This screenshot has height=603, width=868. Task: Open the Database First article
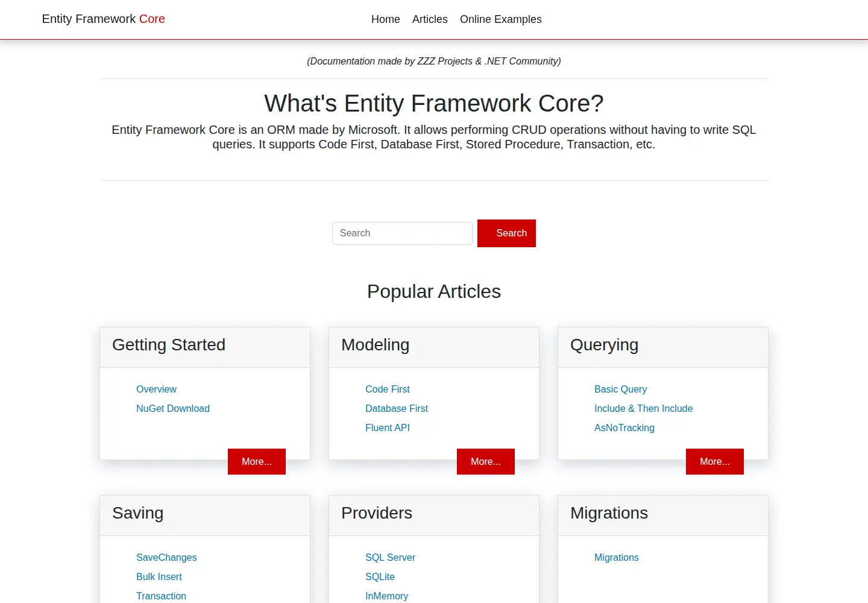[x=397, y=408]
